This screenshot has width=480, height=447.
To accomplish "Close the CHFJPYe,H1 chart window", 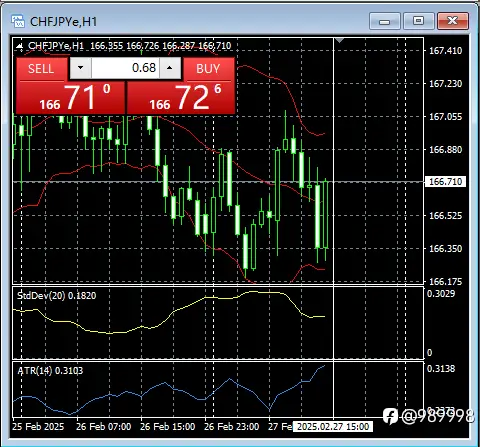I will [x=453, y=21].
